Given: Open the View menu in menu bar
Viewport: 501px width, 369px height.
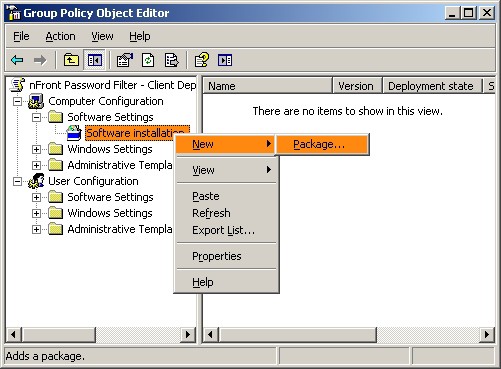Looking at the screenshot, I should point(102,36).
